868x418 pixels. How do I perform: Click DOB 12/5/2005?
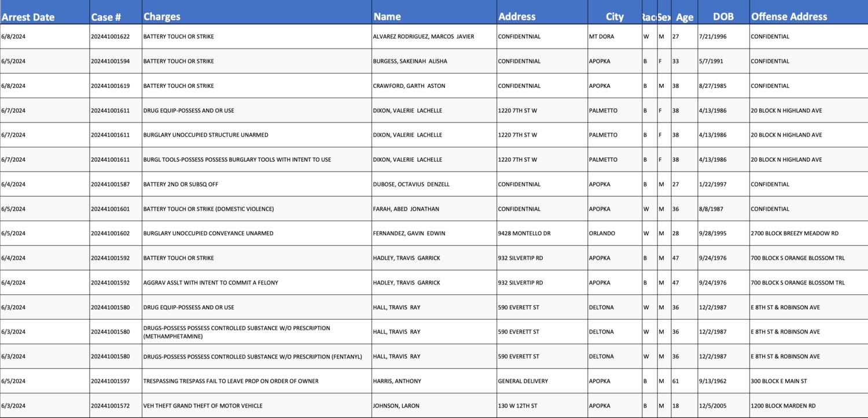pyautogui.click(x=712, y=406)
